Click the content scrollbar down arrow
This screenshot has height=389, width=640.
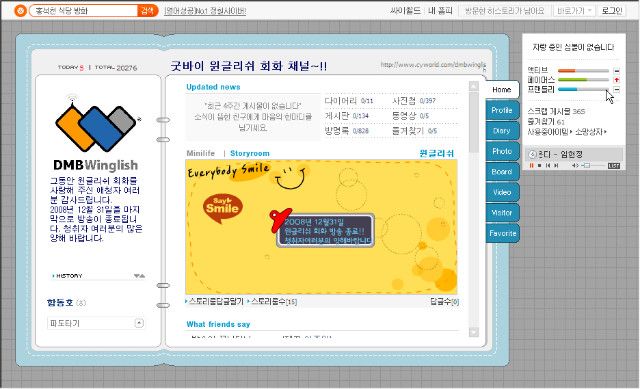473,332
